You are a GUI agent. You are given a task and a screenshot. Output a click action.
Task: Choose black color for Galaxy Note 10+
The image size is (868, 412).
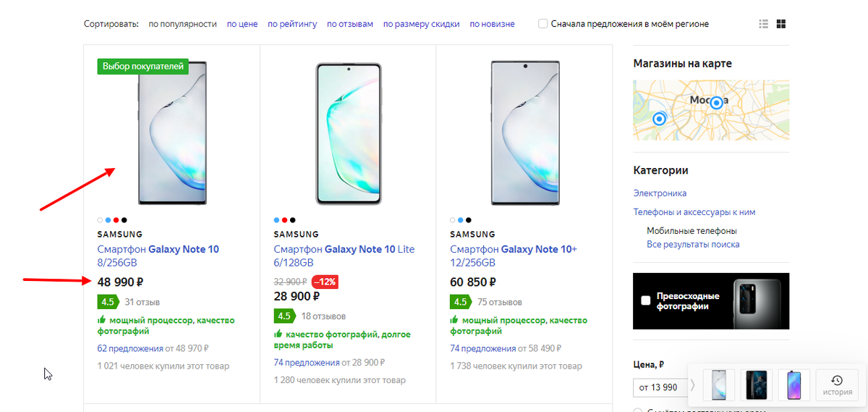coord(469,220)
